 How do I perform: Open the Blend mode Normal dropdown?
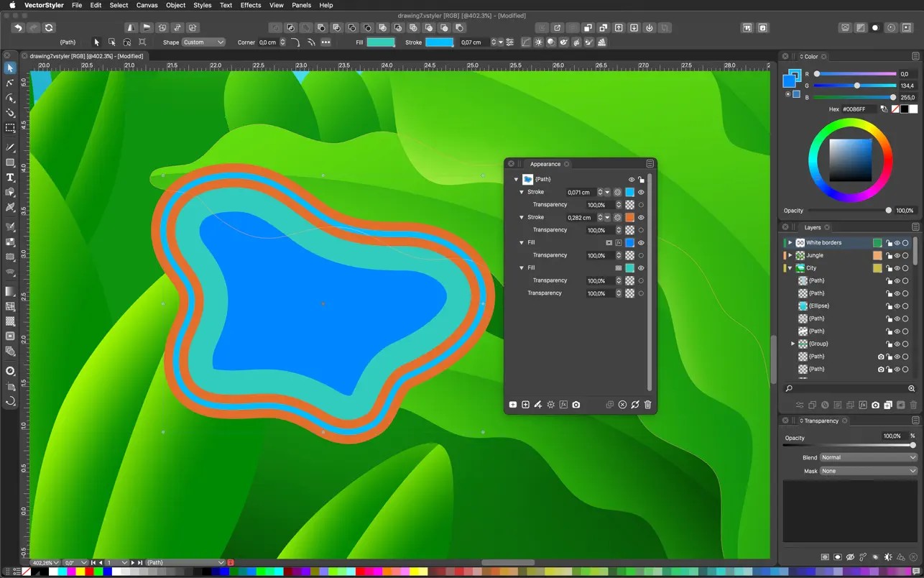(869, 457)
